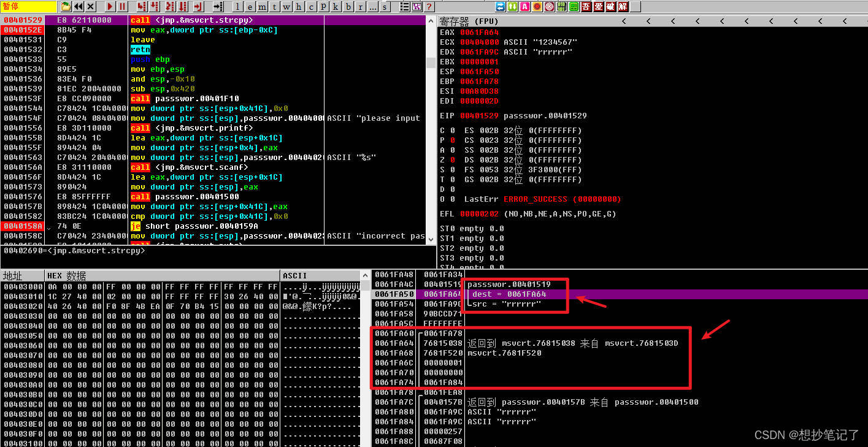Click the status line 00402690=<jmp.&msvcrt.strcpy>
The height and width of the screenshot is (447, 868).
(x=74, y=251)
